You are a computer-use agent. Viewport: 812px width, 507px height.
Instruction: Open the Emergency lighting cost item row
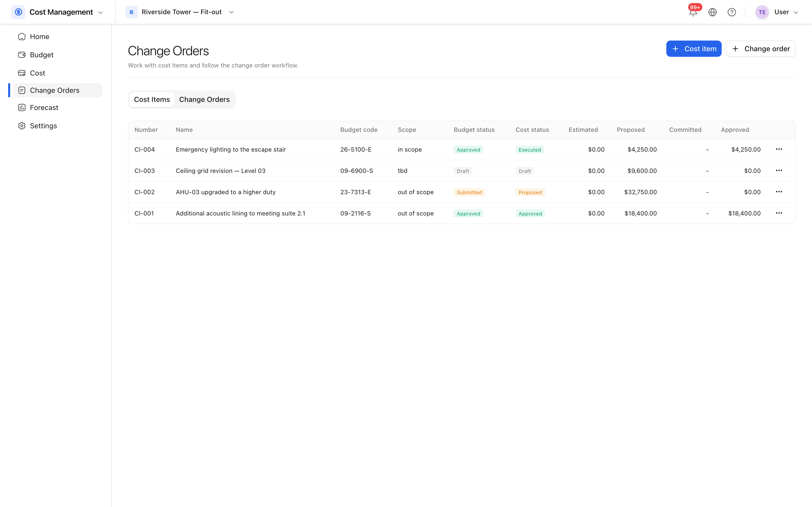coord(461,150)
